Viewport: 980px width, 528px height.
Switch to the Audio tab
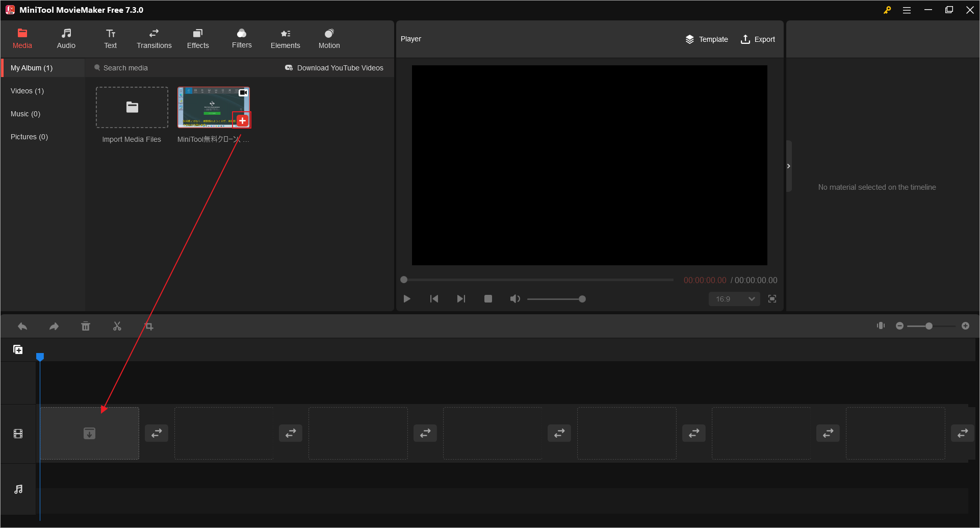[x=66, y=39]
